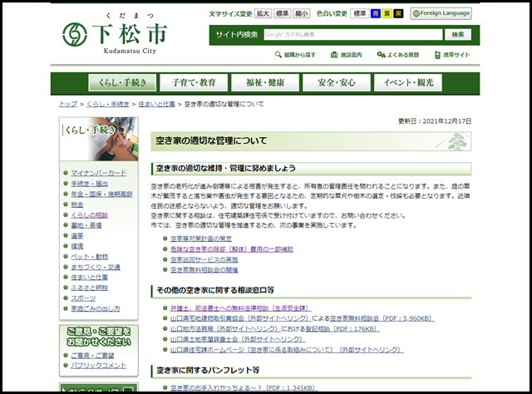The image size is (532, 394).
Task: Select the イベント・観光 navigation tab
Action: (x=407, y=83)
